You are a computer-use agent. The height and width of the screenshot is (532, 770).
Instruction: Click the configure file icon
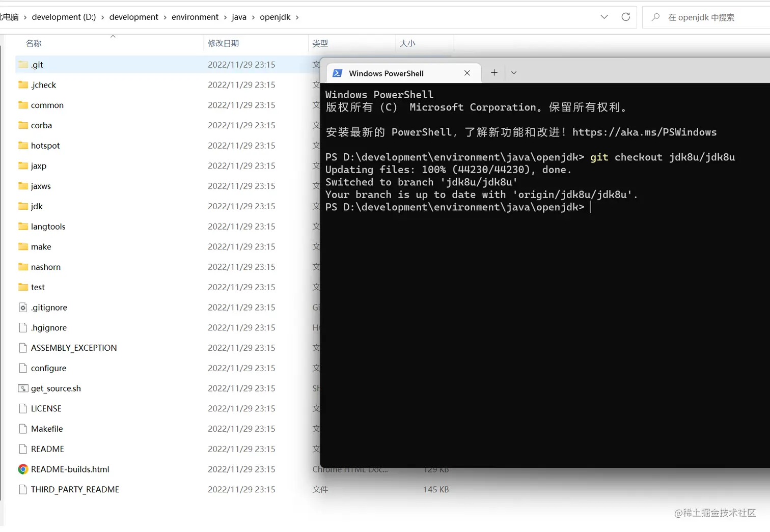pyautogui.click(x=23, y=368)
